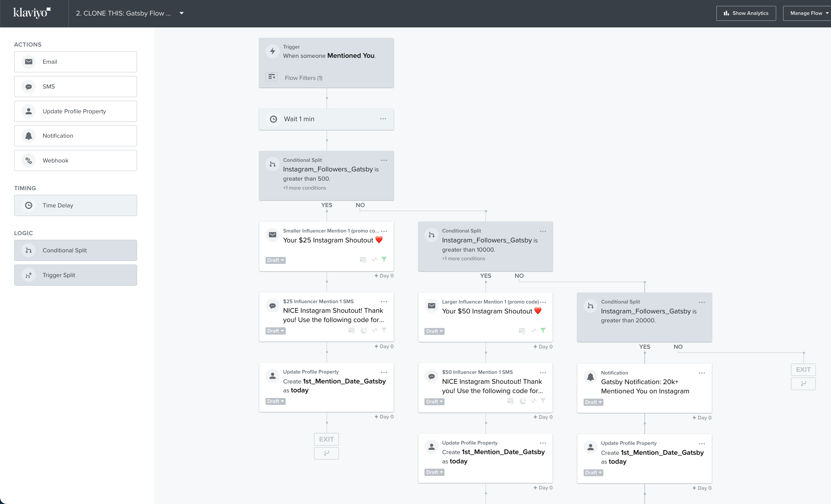Viewport: 831px width, 504px height.
Task: Click the Conditional Split icon in Logic
Action: point(29,250)
